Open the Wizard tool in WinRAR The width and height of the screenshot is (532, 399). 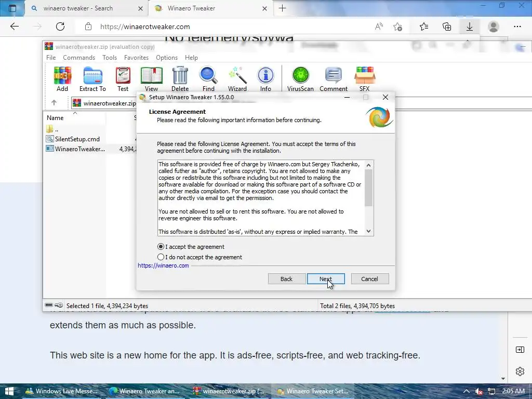[x=237, y=79]
